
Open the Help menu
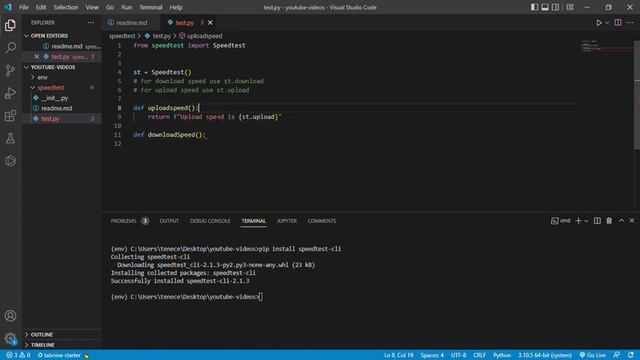[176, 7]
